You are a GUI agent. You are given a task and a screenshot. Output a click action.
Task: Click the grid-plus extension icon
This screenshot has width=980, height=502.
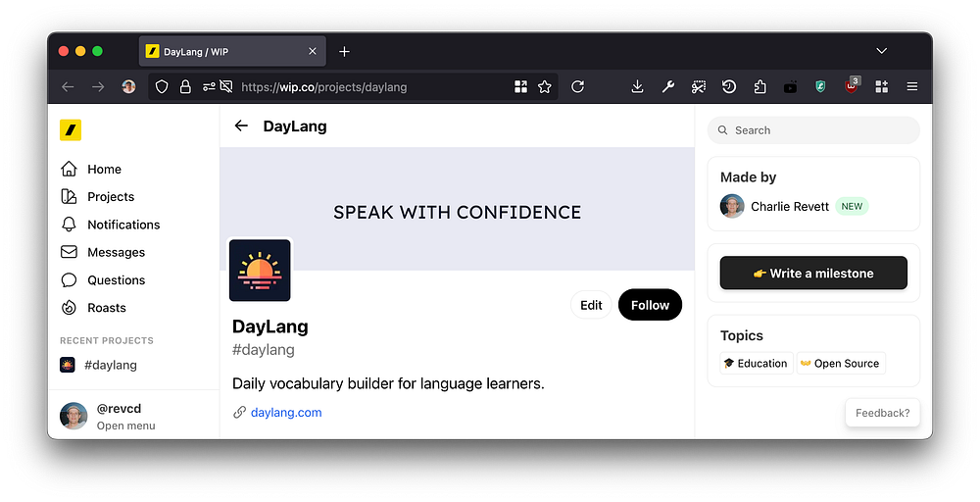881,87
